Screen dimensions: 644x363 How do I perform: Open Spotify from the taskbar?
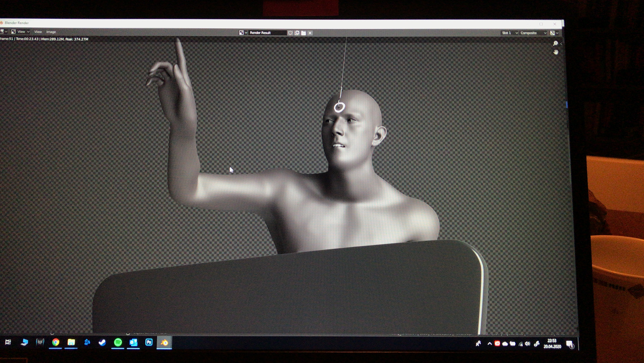click(x=118, y=343)
